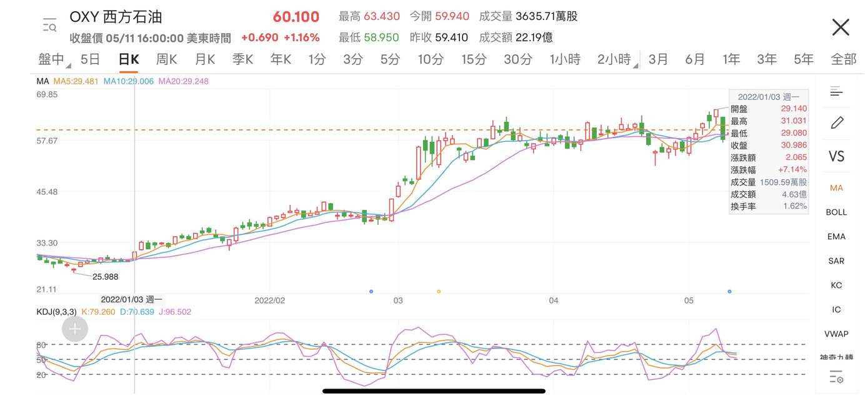Toggle the 神奇九轉 indicator
The height and width of the screenshot is (401, 868).
click(x=836, y=357)
